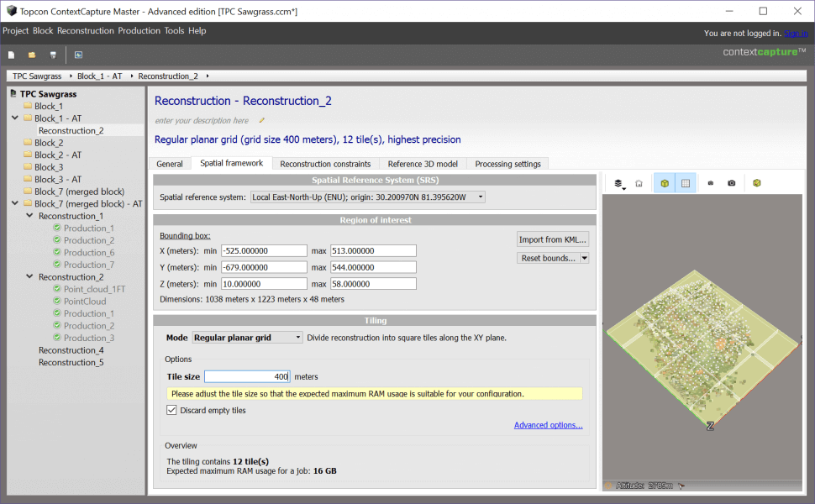This screenshot has height=504, width=815.
Task: Open the tiling Mode dropdown
Action: [247, 338]
